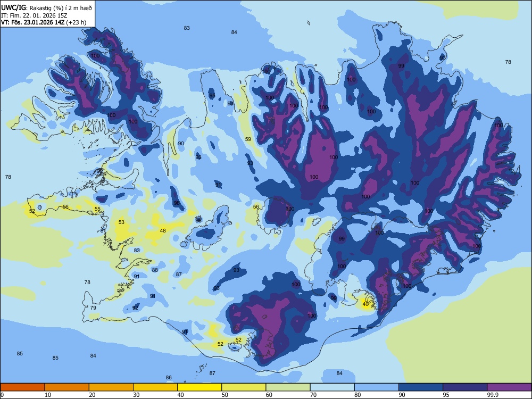
Task: Click the humidity value 59 on the map
Action: (248, 139)
